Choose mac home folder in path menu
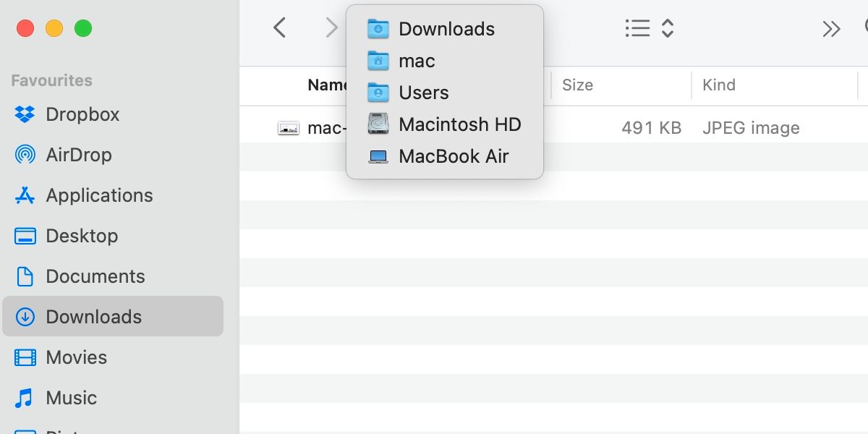Viewport: 868px width, 434px height. 445,61
